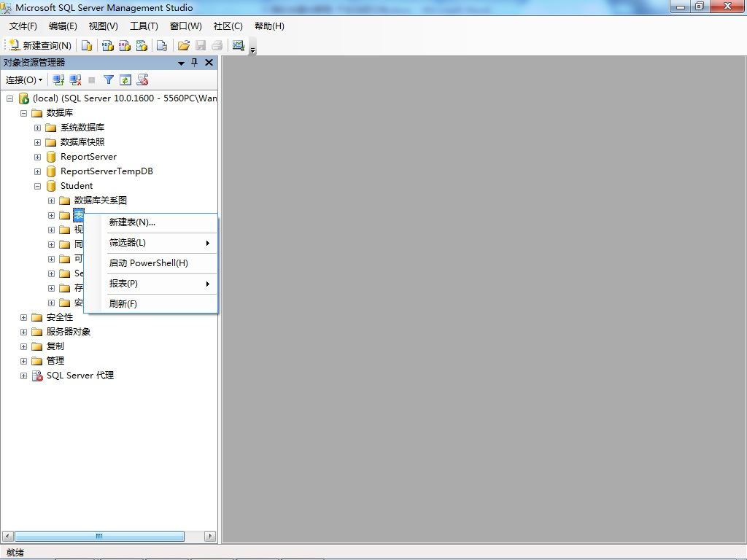Collapse the 数据库 folder node
The width and height of the screenshot is (747, 560).
(x=23, y=113)
